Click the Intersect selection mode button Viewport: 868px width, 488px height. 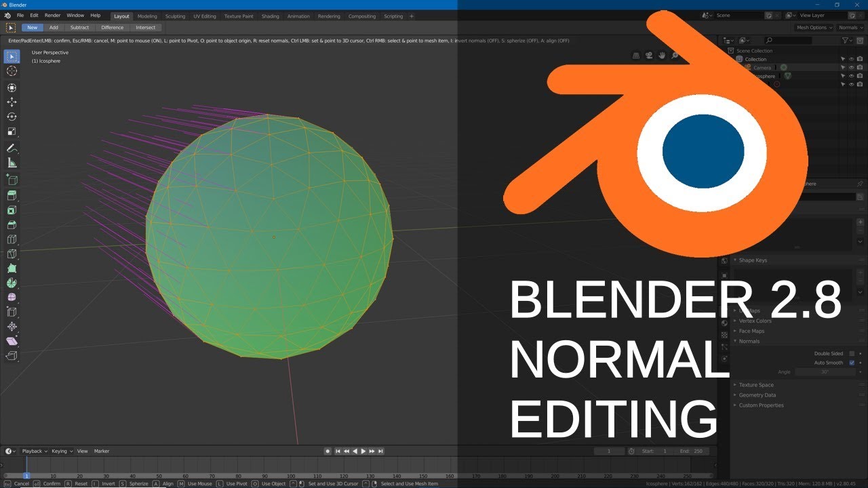click(x=145, y=28)
